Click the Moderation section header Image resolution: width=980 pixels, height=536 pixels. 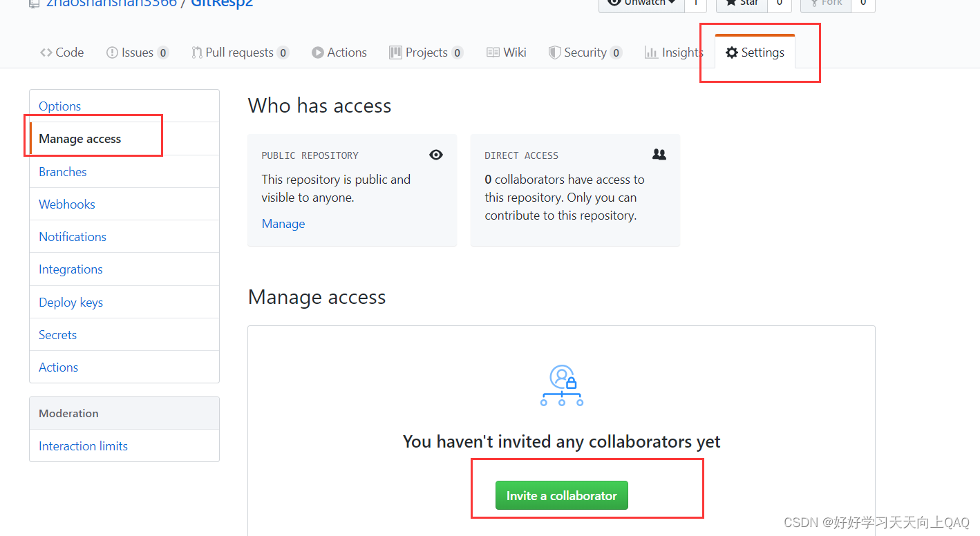point(124,413)
